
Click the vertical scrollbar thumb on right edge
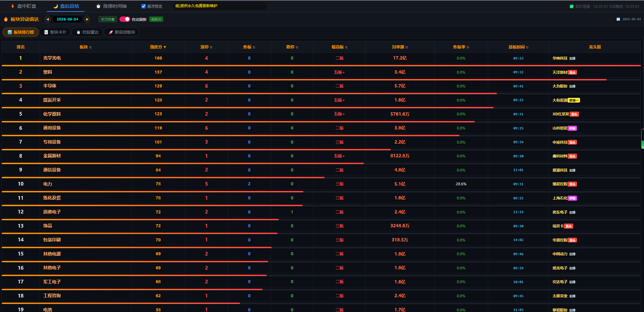point(642,139)
